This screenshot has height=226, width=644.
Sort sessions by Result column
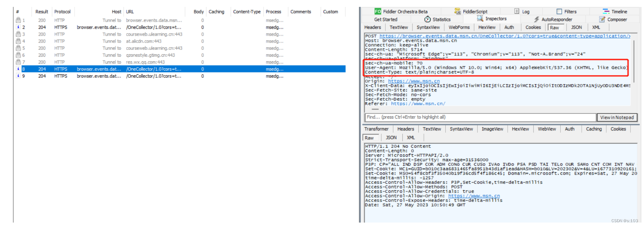tap(42, 12)
